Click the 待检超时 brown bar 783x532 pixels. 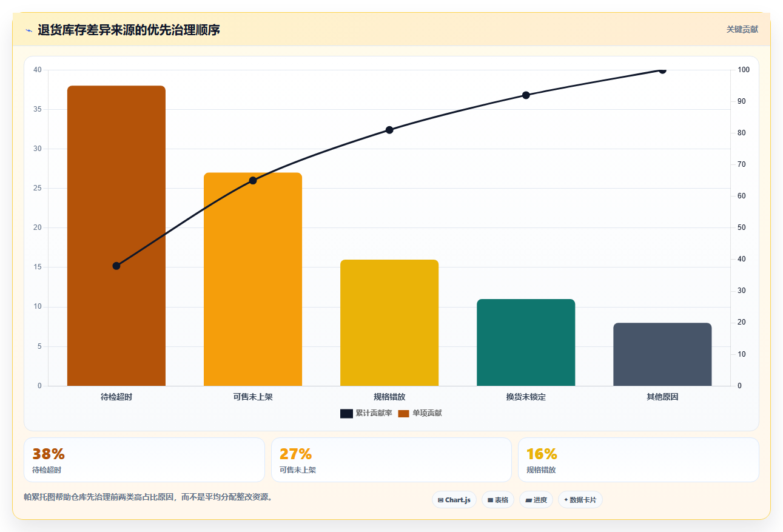pos(116,235)
